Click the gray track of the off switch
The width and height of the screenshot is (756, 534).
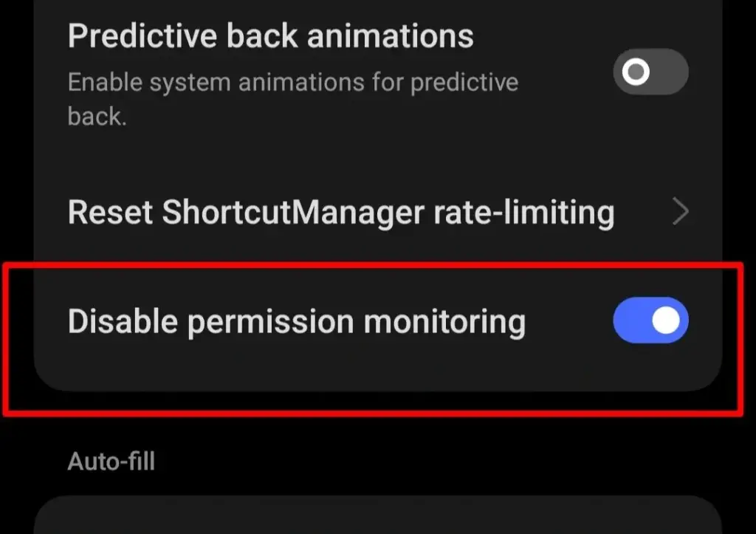(x=669, y=72)
